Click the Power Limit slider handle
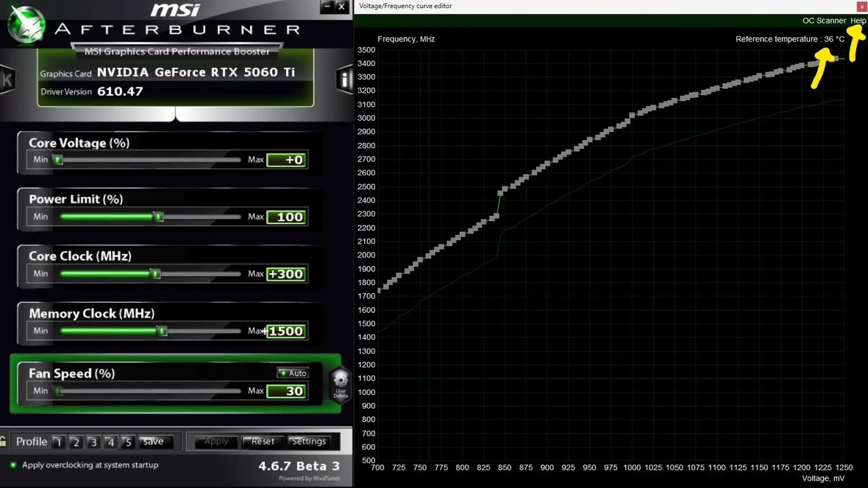 click(x=158, y=217)
